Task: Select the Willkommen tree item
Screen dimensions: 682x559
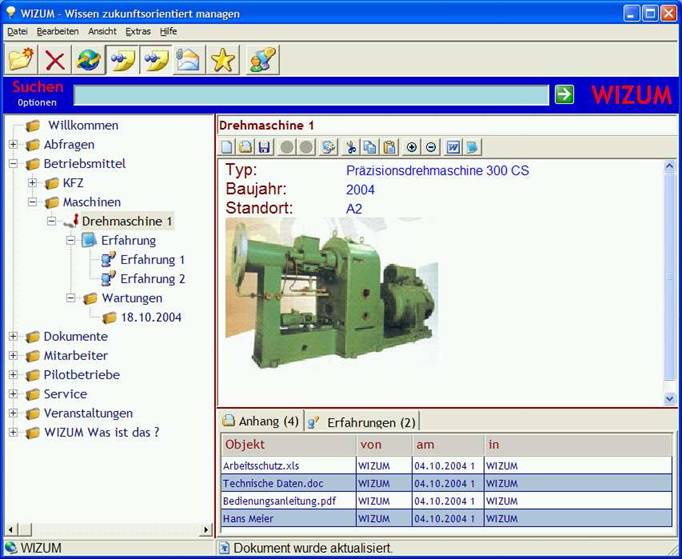Action: (83, 125)
